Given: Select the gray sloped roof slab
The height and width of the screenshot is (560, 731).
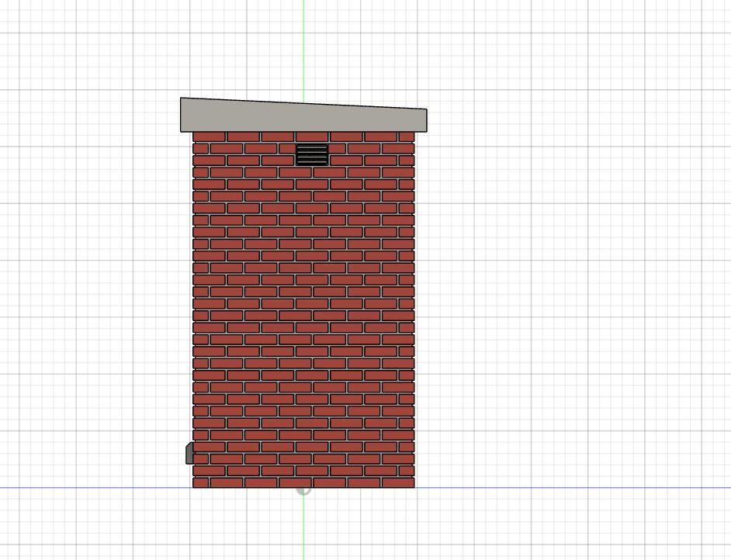Looking at the screenshot, I should pos(303,116).
